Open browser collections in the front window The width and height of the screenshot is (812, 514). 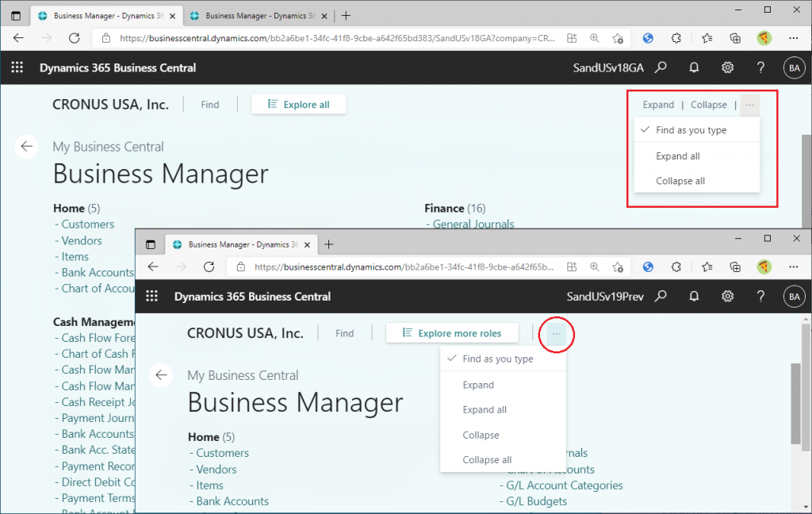(x=735, y=267)
